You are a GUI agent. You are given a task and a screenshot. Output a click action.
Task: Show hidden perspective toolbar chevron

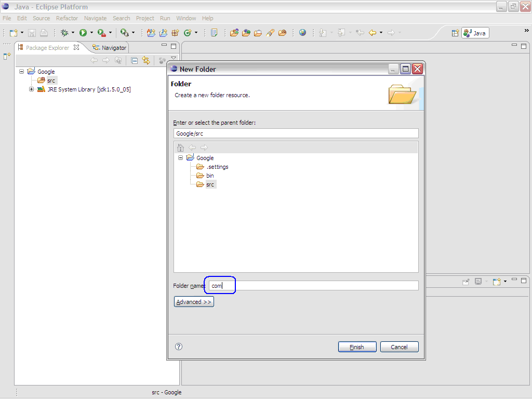click(x=526, y=31)
